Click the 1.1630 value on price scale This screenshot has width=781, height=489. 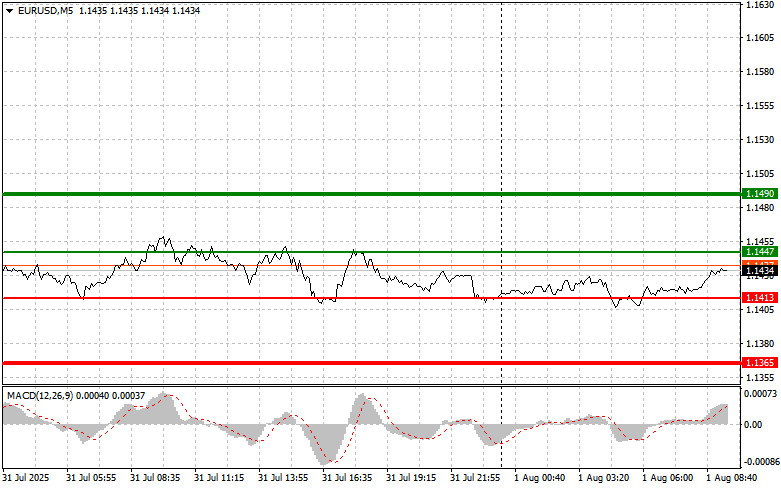760,5
